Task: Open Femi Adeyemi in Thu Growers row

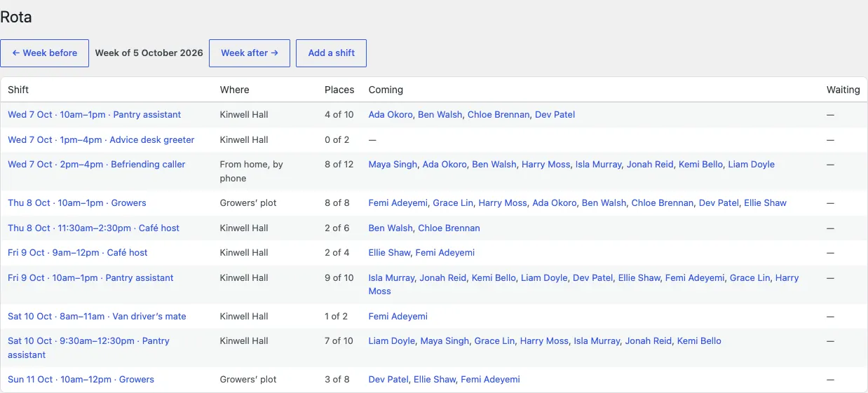Action: (398, 203)
